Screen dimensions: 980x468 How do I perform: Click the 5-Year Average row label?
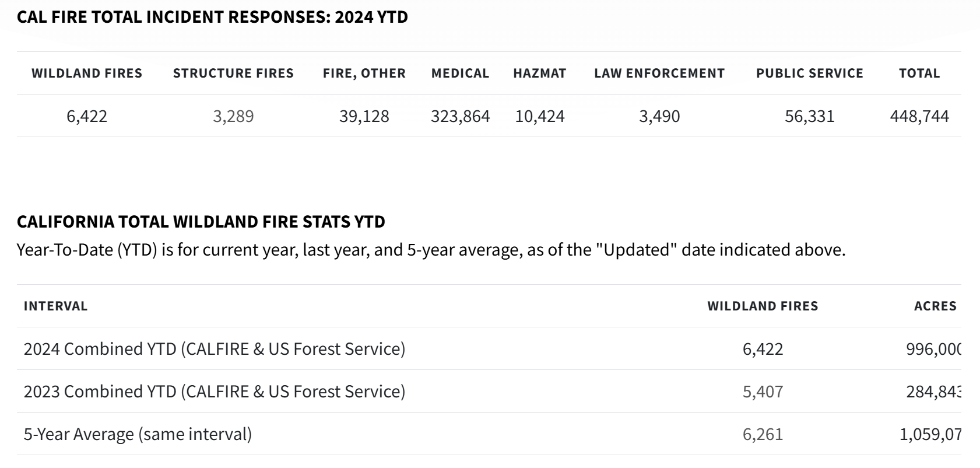tap(138, 434)
